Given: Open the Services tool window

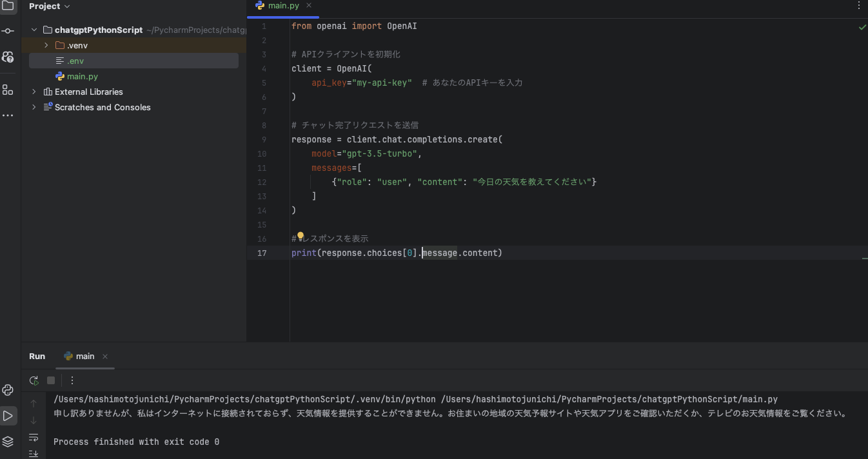Looking at the screenshot, I should pyautogui.click(x=8, y=442).
